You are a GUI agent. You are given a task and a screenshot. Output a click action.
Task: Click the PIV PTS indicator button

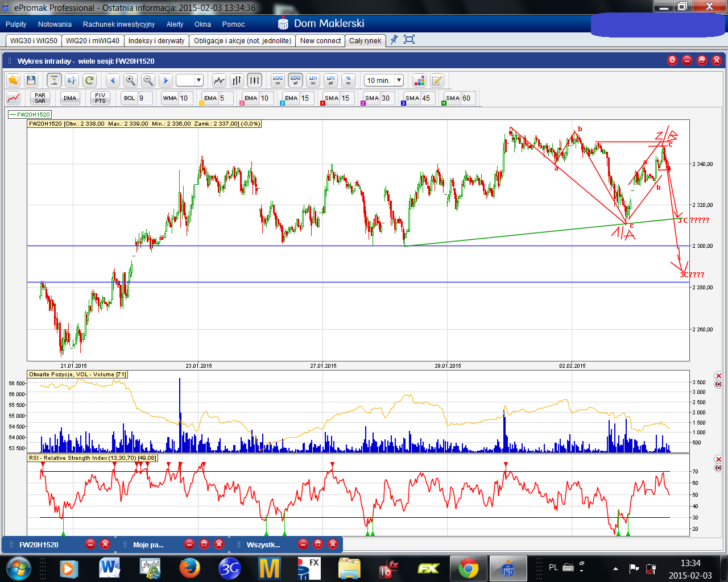click(x=100, y=98)
